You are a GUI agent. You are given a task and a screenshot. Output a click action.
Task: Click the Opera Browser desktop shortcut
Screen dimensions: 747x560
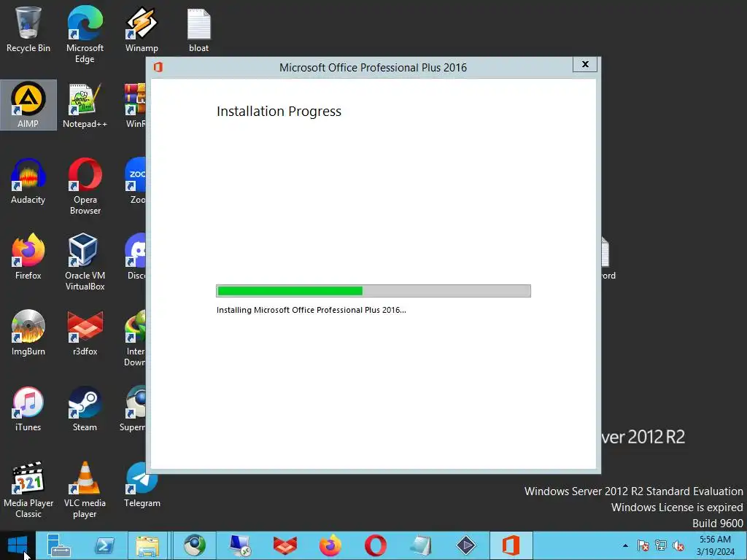[85, 186]
